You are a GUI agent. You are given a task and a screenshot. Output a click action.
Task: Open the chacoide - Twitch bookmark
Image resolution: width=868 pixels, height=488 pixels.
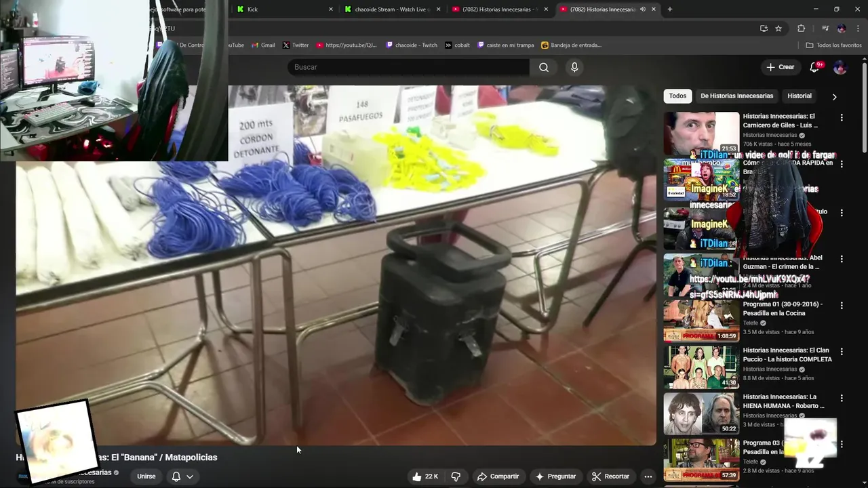coord(412,45)
